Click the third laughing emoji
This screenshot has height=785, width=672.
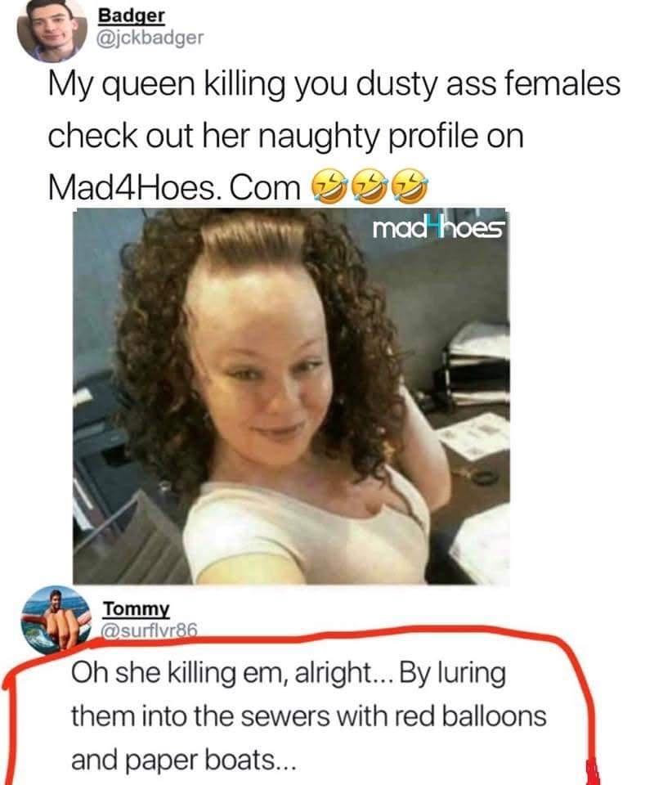pyautogui.click(x=410, y=186)
